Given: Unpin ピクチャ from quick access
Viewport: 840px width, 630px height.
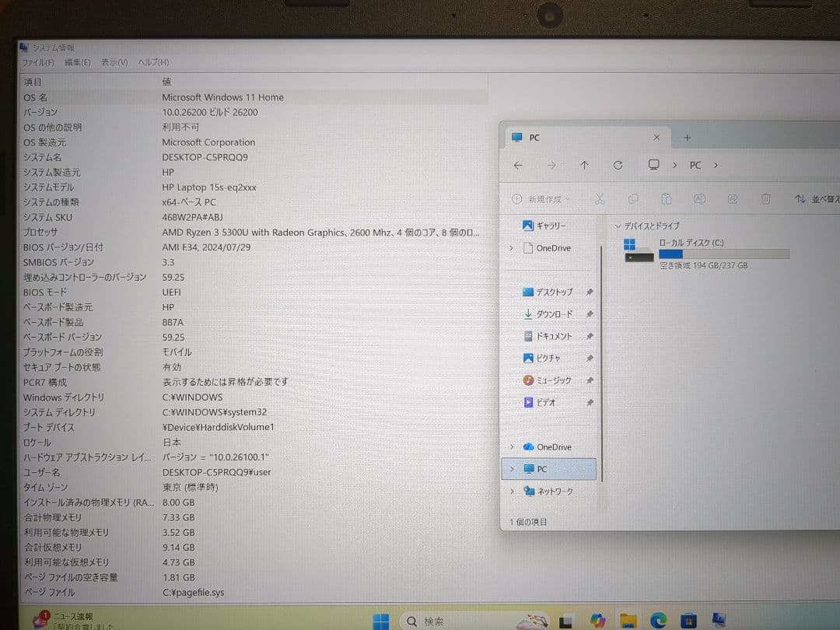Looking at the screenshot, I should pyautogui.click(x=589, y=358).
